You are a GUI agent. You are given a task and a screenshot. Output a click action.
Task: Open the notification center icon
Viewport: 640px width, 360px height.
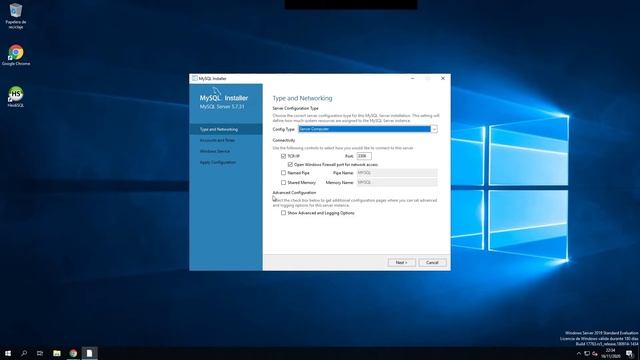pyautogui.click(x=629, y=353)
